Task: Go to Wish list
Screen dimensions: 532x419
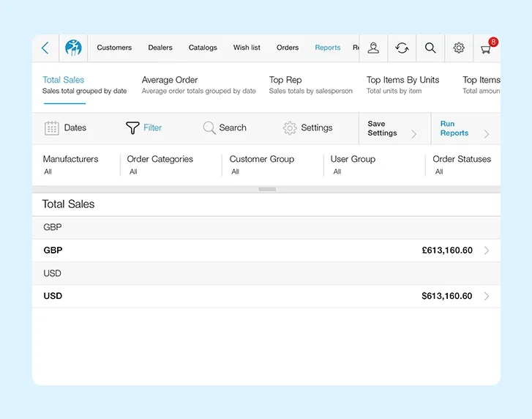Action: coord(247,48)
